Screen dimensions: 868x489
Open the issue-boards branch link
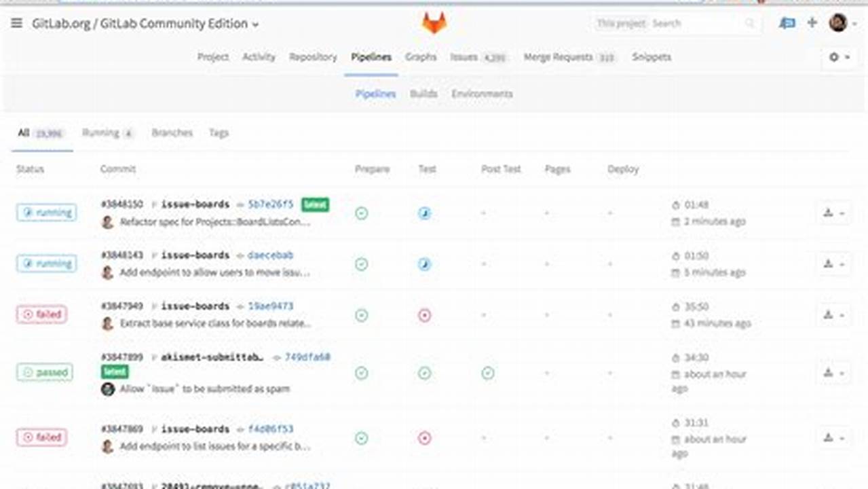pyautogui.click(x=197, y=204)
